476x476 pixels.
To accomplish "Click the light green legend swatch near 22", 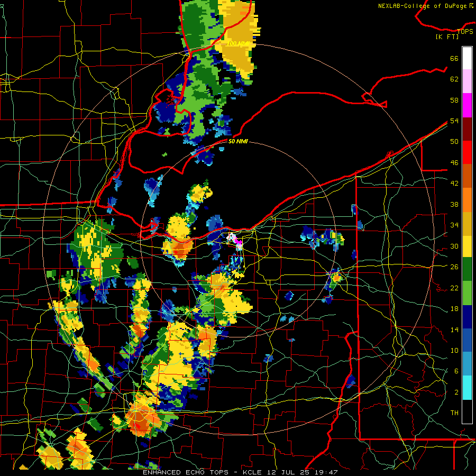I will tap(467, 292).
